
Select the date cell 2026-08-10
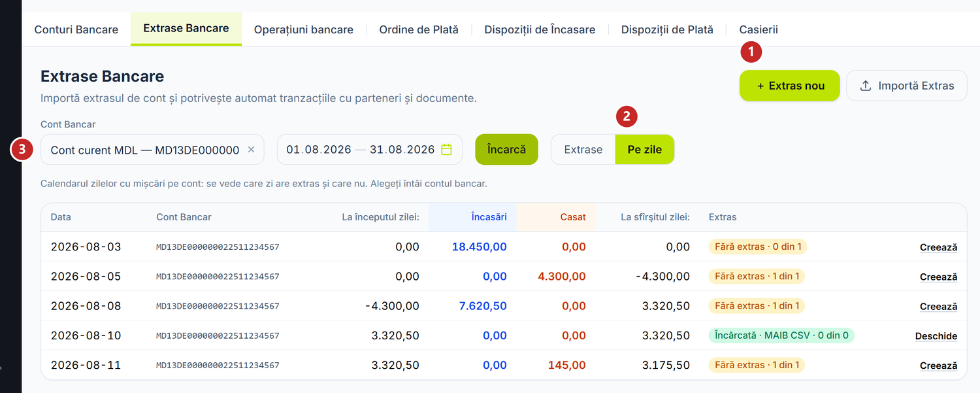point(86,335)
